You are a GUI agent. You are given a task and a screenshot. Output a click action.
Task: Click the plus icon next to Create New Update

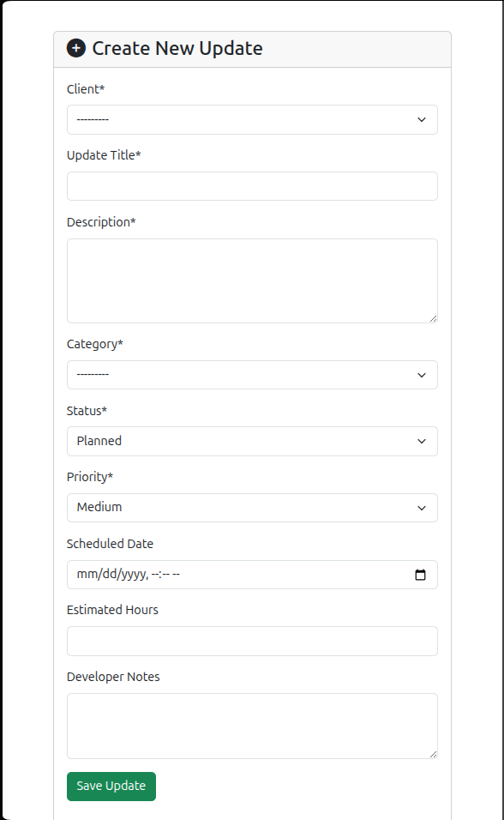pyautogui.click(x=77, y=49)
